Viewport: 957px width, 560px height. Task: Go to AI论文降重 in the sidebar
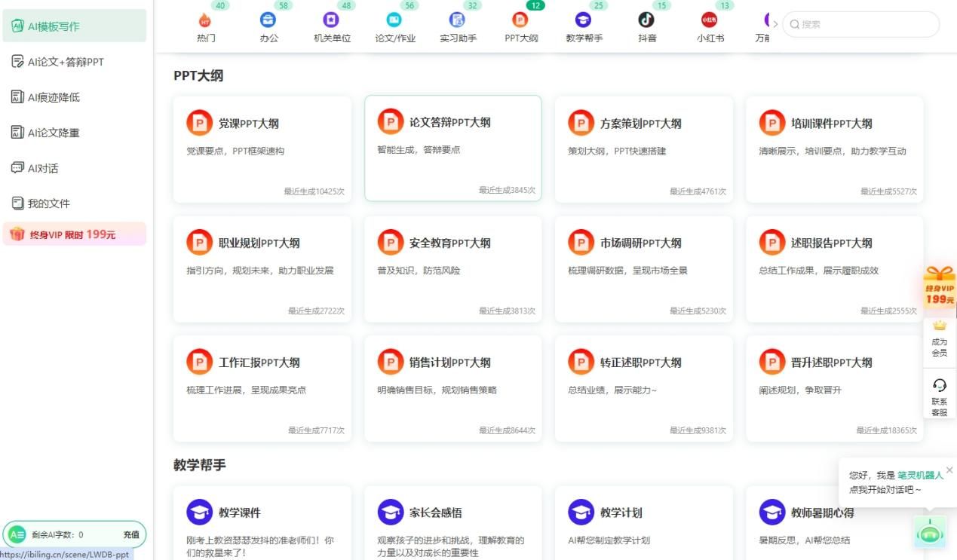click(x=74, y=133)
